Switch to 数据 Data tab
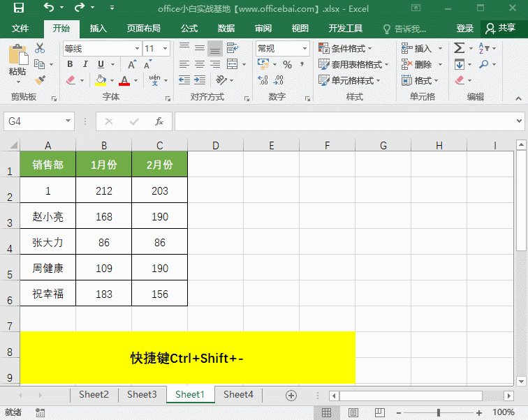This screenshot has width=528, height=420. pos(226,29)
